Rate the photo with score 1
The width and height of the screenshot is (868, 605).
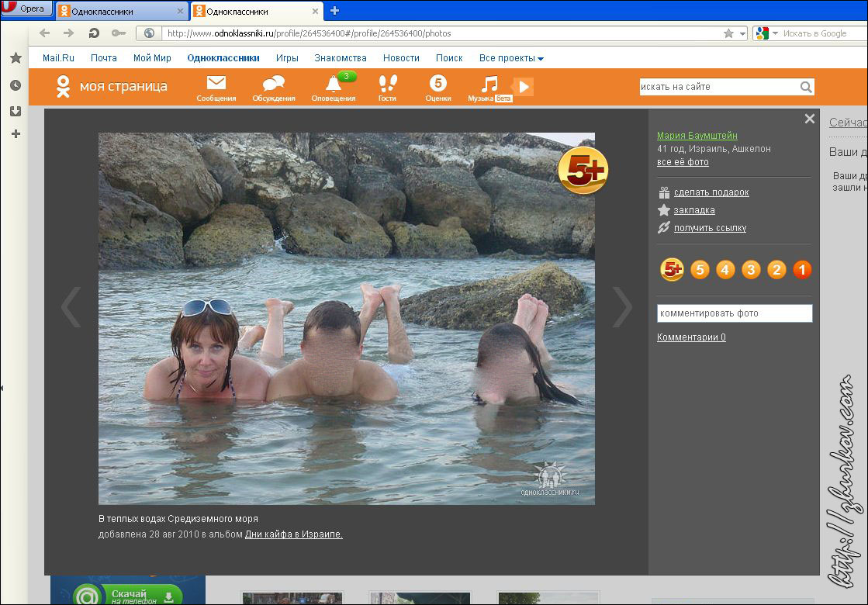point(802,270)
